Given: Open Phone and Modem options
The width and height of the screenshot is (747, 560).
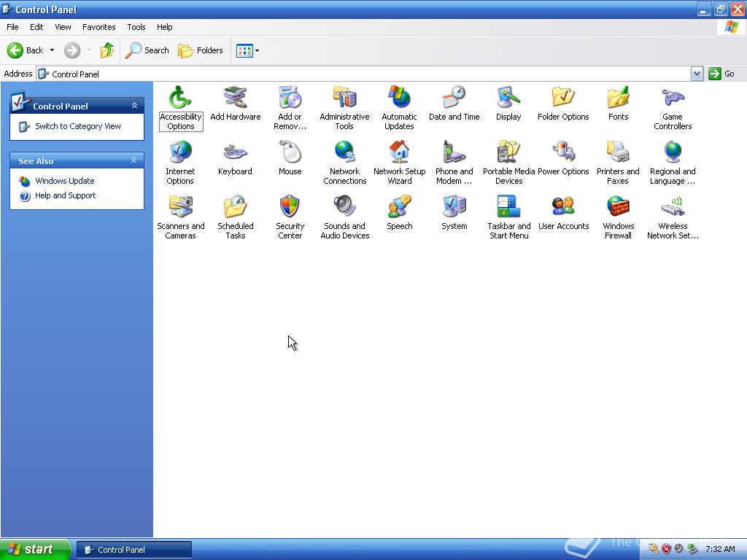Looking at the screenshot, I should coord(454,163).
